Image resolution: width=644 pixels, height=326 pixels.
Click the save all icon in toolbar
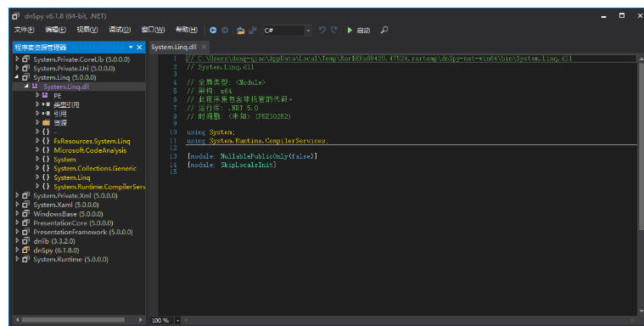tap(253, 30)
